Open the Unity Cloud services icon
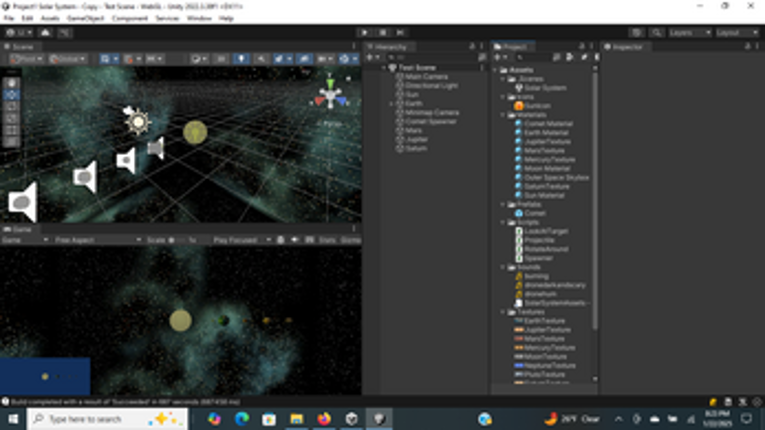Image resolution: width=765 pixels, height=430 pixels. 45,33
